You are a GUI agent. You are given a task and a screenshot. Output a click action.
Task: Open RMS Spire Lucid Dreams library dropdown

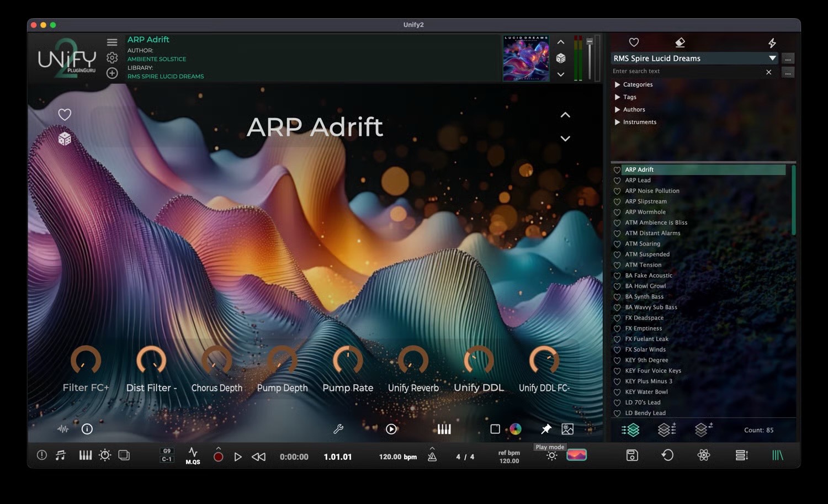[695, 59]
